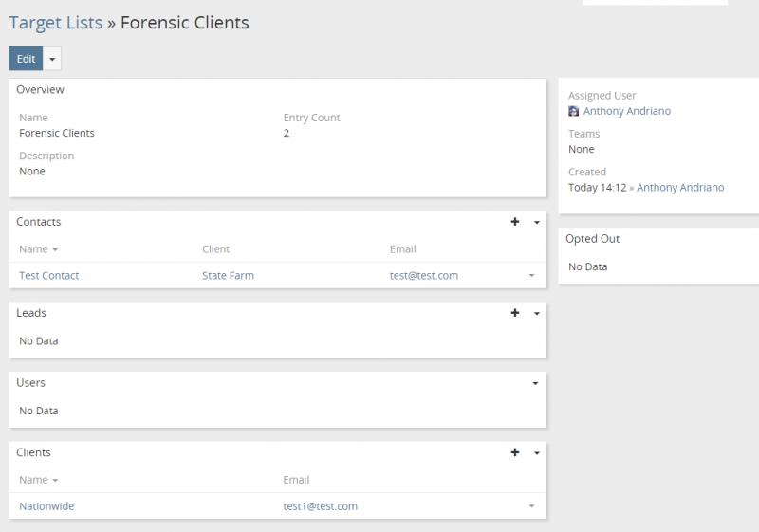This screenshot has height=532, width=759.
Task: Expand the Leads panel dropdown caret
Action: (536, 313)
